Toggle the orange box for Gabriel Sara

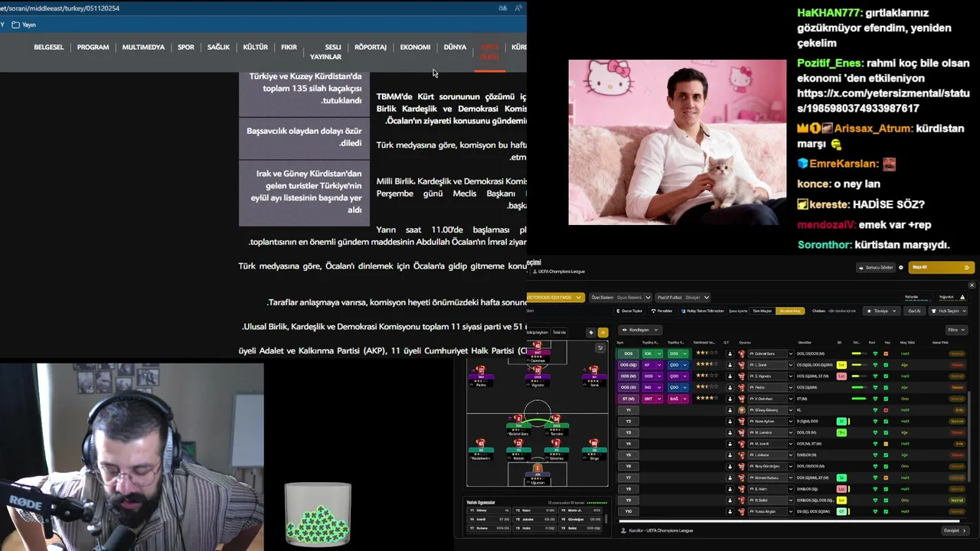886,354
